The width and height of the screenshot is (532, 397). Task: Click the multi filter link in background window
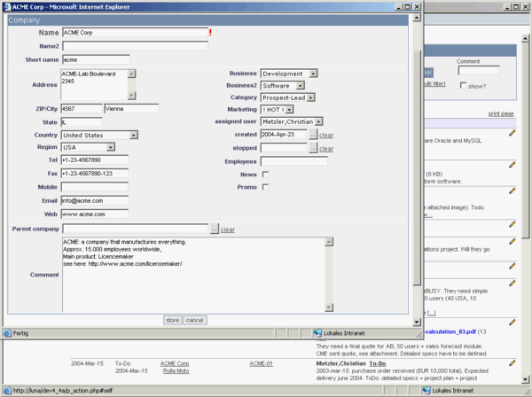pos(435,83)
